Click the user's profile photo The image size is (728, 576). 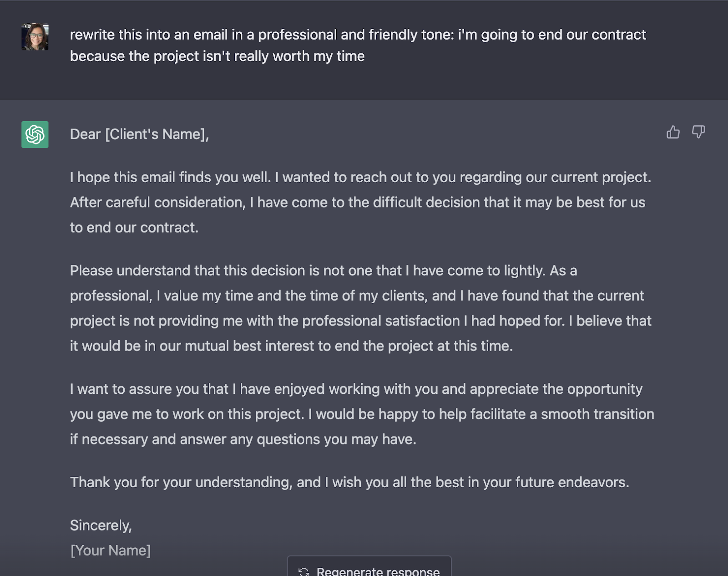(35, 37)
